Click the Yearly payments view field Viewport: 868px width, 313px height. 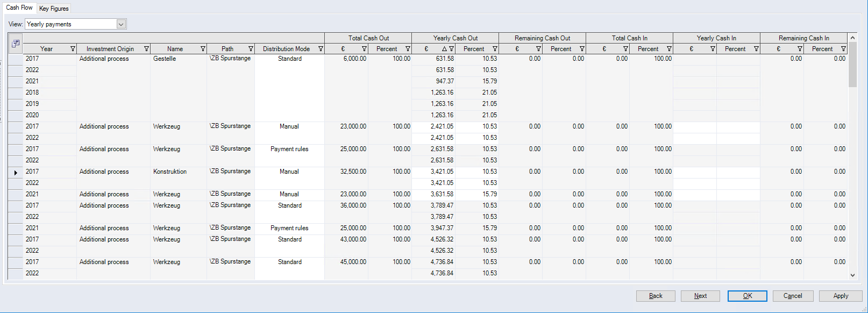[x=70, y=24]
